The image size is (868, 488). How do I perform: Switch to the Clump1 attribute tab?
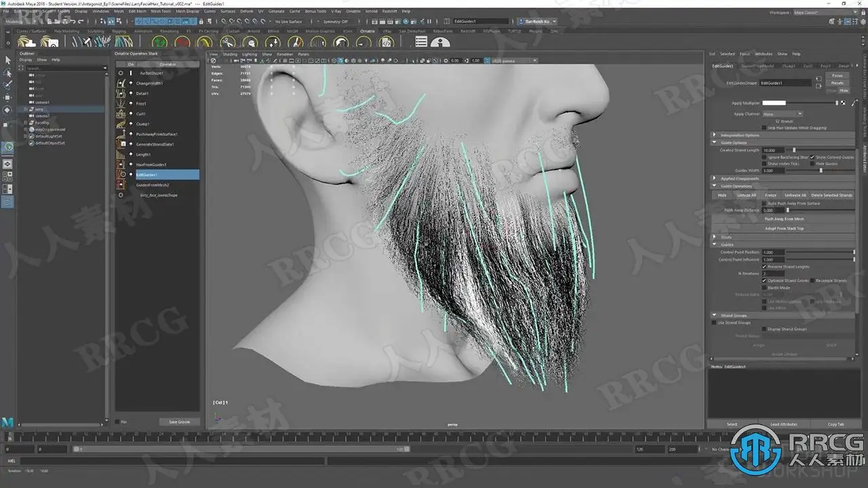789,66
